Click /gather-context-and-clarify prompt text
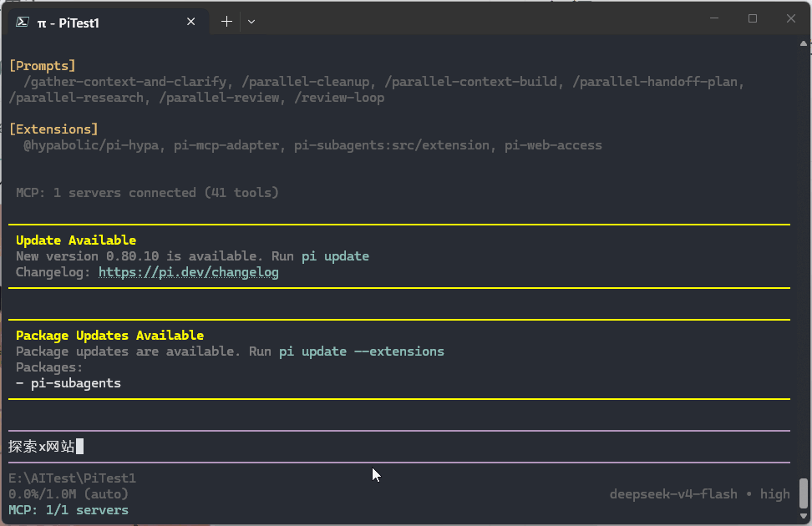 (x=124, y=82)
